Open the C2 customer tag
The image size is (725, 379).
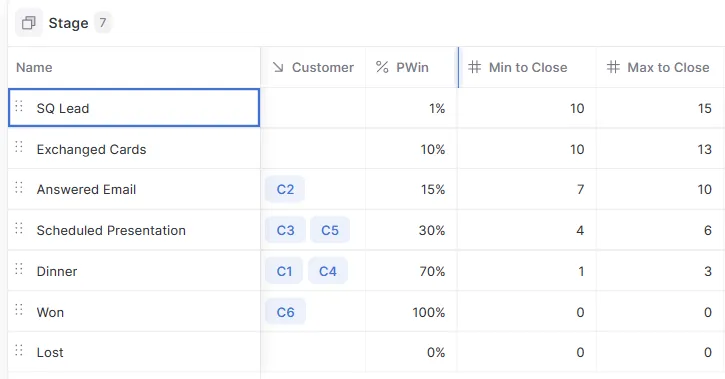point(285,190)
